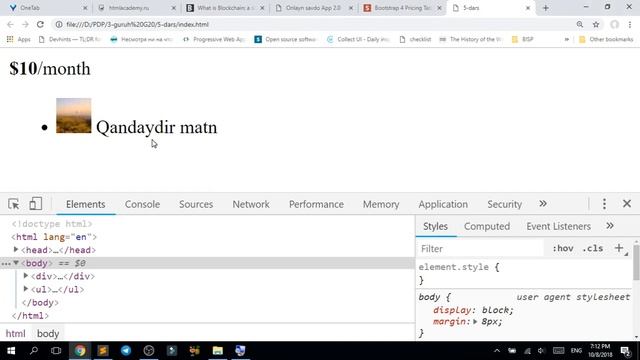Expand the margin shorthand triangle

point(475,322)
